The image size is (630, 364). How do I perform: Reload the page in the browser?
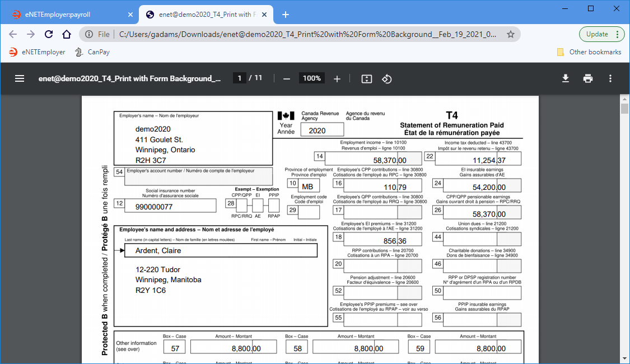(49, 34)
